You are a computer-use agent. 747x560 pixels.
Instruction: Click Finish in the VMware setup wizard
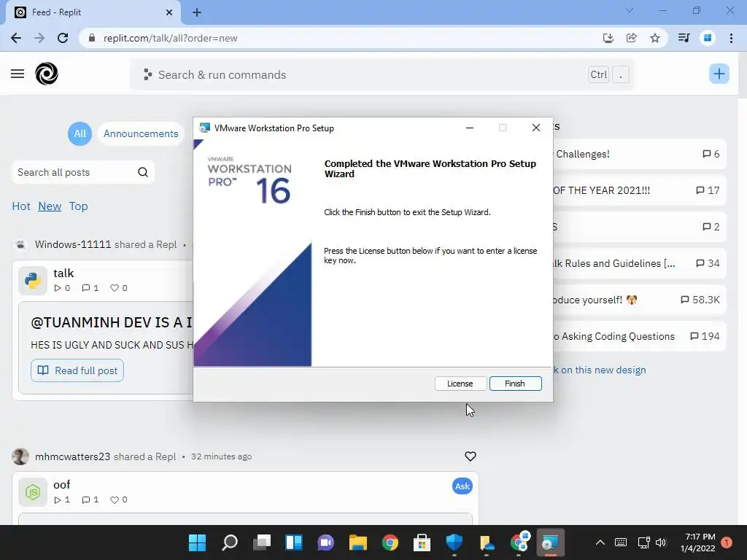click(516, 384)
